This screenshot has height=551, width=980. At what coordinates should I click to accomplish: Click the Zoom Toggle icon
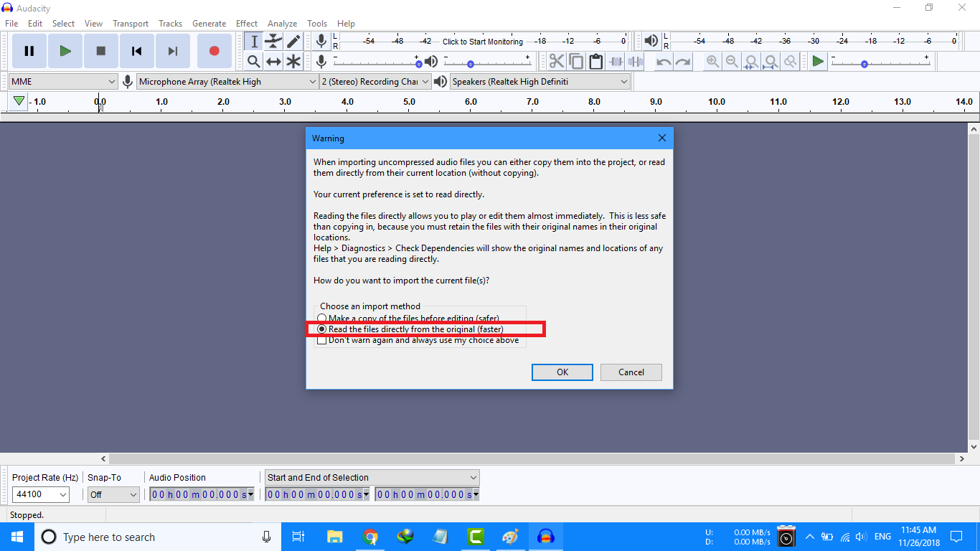pos(790,62)
